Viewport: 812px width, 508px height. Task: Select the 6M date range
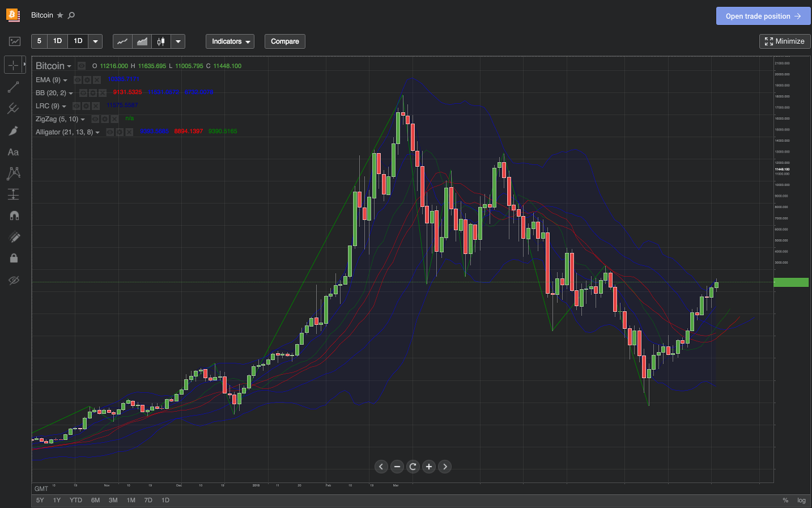[x=95, y=500]
